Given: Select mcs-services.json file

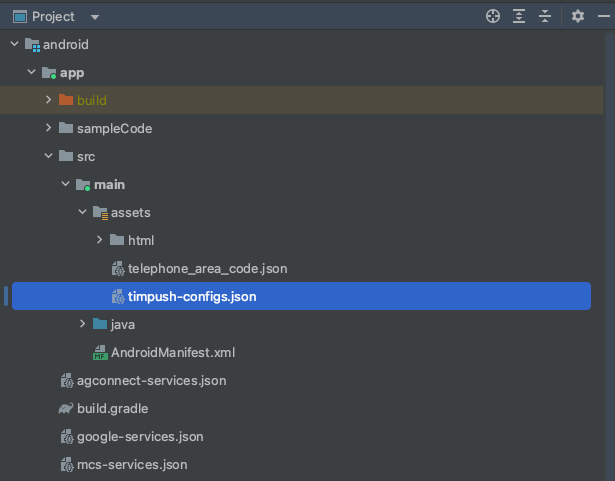Looking at the screenshot, I should (x=132, y=465).
